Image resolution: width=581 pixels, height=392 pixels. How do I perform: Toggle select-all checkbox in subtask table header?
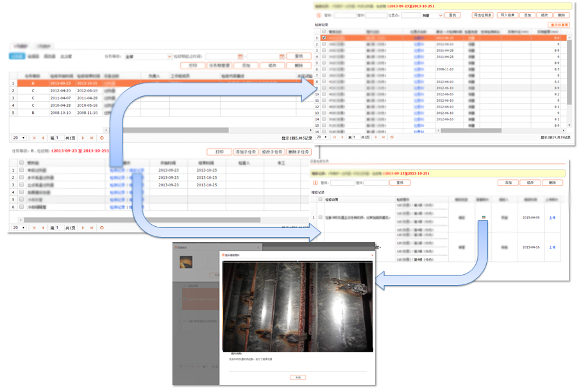[x=22, y=163]
